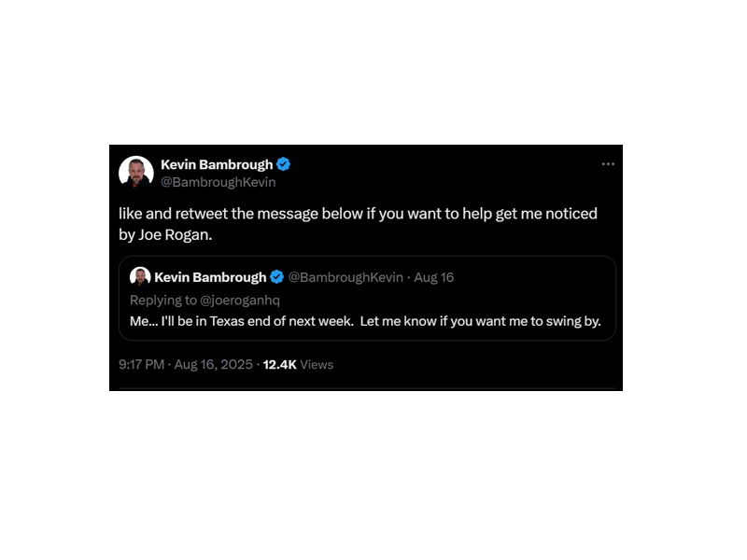Open the @BambroughKevin handle in the quoted tweet
This screenshot has width=747, height=560.
345,277
